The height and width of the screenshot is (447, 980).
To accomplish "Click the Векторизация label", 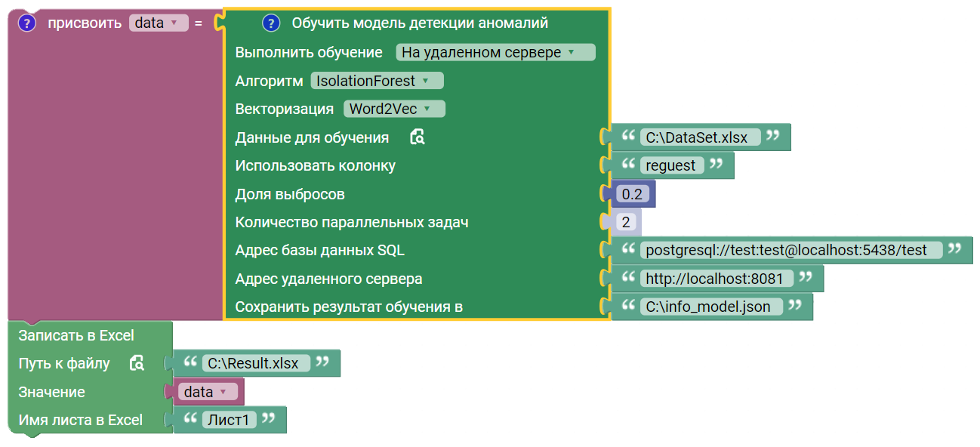I will click(285, 109).
